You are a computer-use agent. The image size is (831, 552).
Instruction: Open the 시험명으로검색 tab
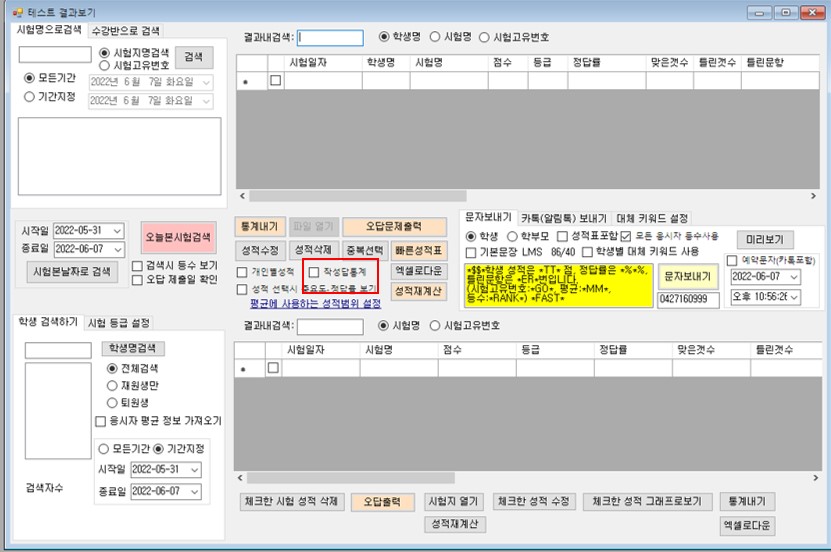(49, 30)
